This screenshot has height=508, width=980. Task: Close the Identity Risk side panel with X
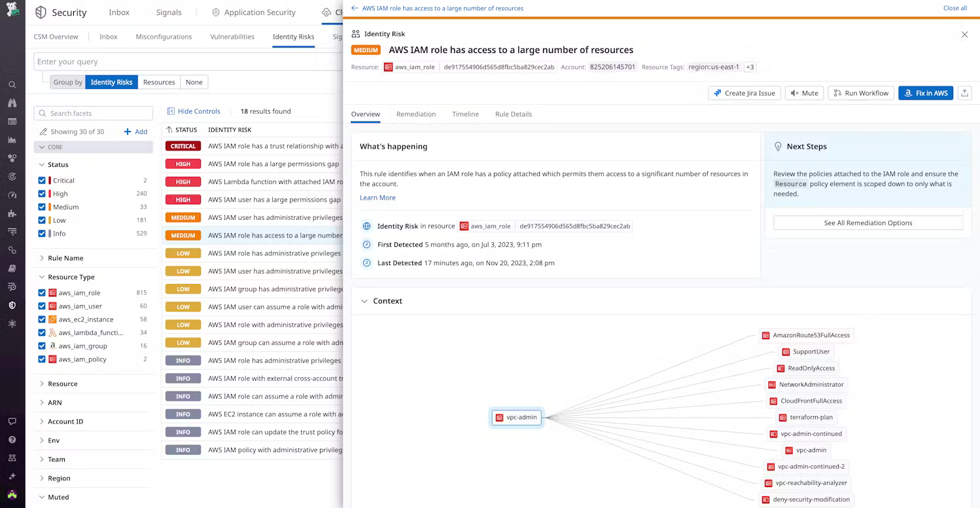pyautogui.click(x=964, y=35)
